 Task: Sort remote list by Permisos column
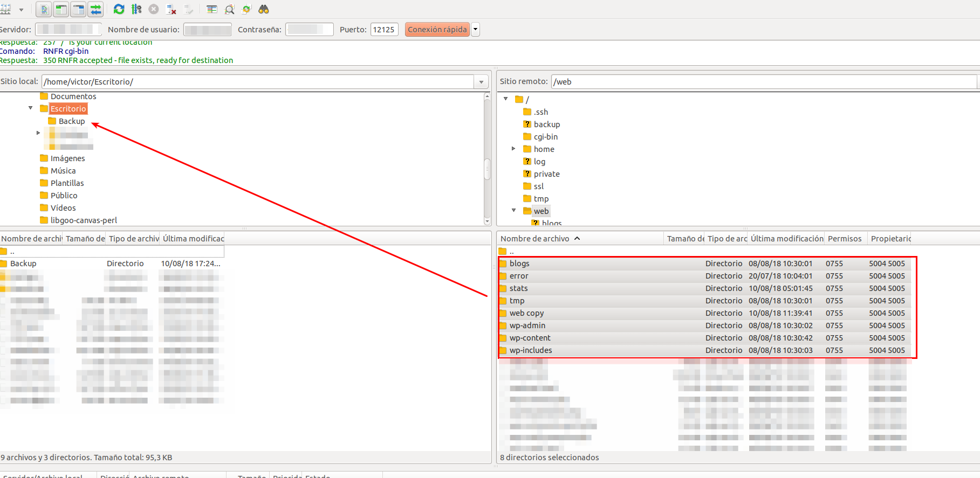[x=845, y=239]
